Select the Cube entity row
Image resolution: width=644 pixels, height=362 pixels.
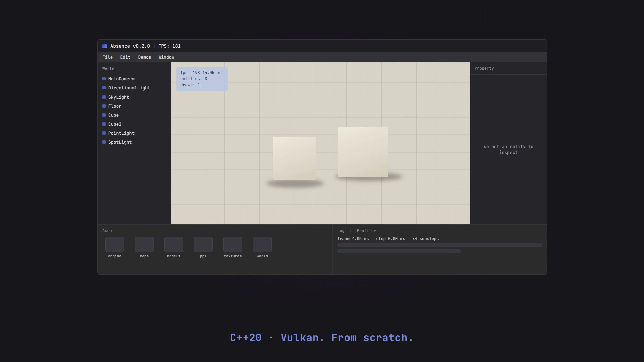coord(134,115)
